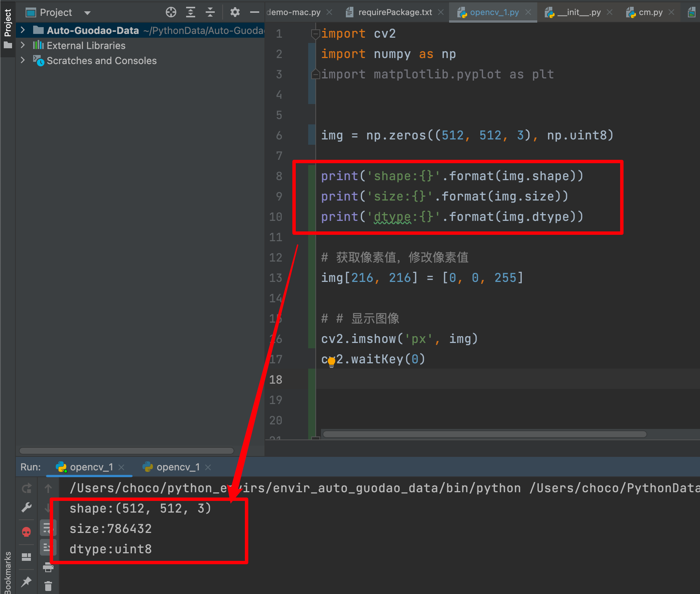
Task: Open the Project view dropdown arrow
Action: click(87, 13)
